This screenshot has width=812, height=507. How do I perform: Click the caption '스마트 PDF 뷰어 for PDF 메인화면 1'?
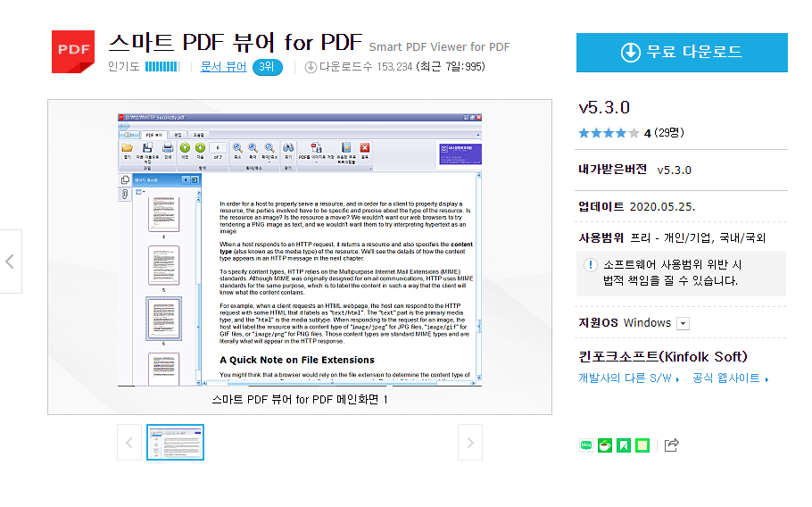pos(300,399)
